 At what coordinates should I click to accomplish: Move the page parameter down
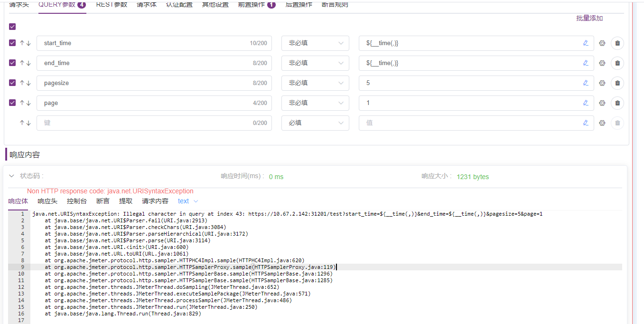click(x=28, y=103)
